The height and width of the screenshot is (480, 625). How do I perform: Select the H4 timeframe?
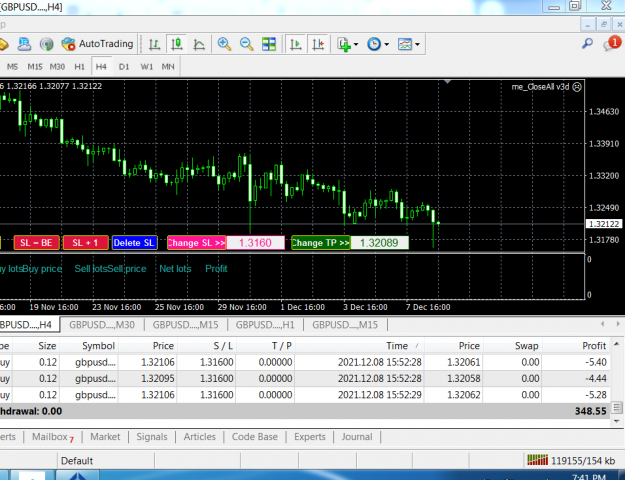point(101,67)
